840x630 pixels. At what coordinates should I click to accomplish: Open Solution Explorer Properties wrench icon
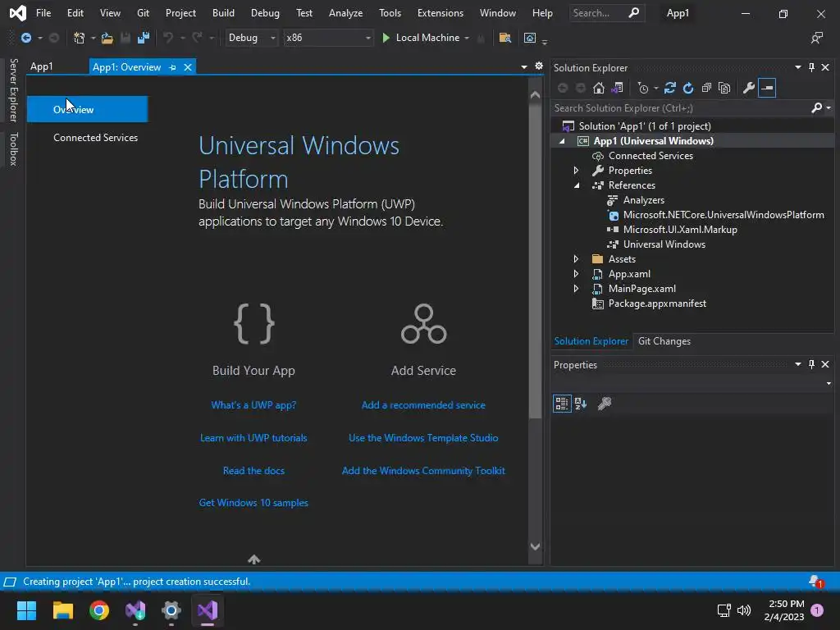[x=749, y=88]
